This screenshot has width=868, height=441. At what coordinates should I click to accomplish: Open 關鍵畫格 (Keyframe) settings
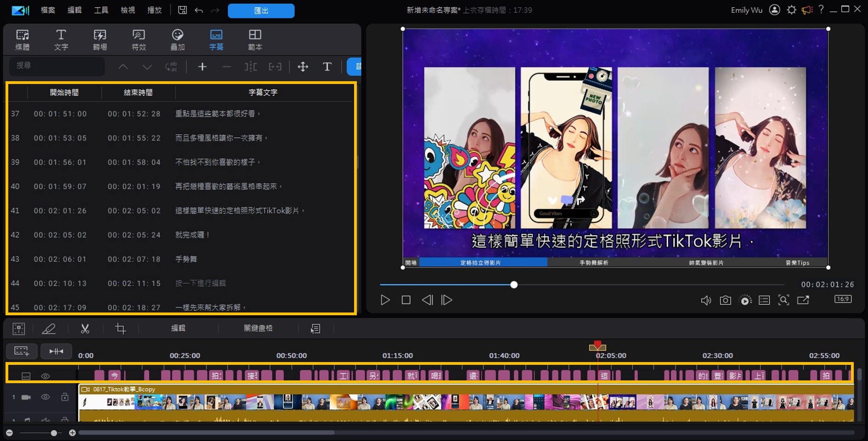click(259, 329)
